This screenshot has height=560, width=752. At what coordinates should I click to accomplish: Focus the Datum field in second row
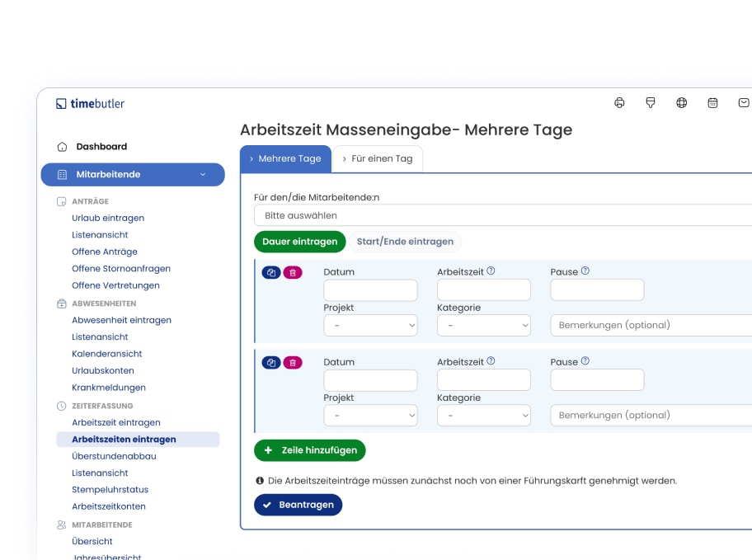(x=371, y=380)
